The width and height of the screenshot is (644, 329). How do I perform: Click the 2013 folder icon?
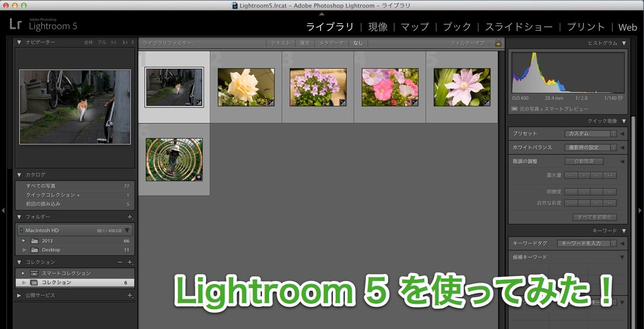34,241
